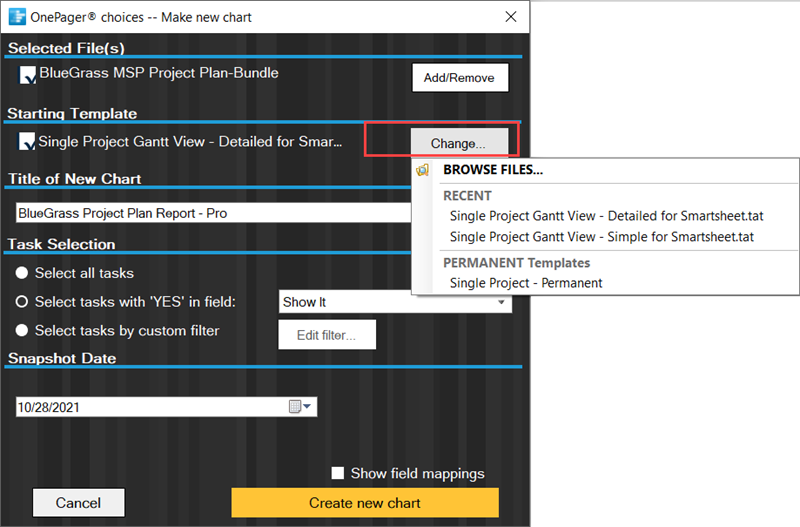This screenshot has width=800, height=527.
Task: Click the Title of New Chart text field
Action: 213,213
